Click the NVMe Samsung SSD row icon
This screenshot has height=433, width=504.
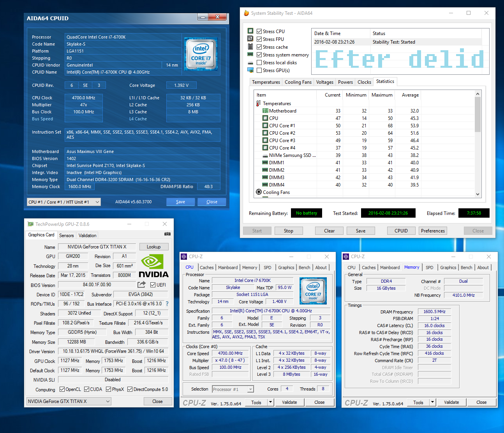[266, 155]
